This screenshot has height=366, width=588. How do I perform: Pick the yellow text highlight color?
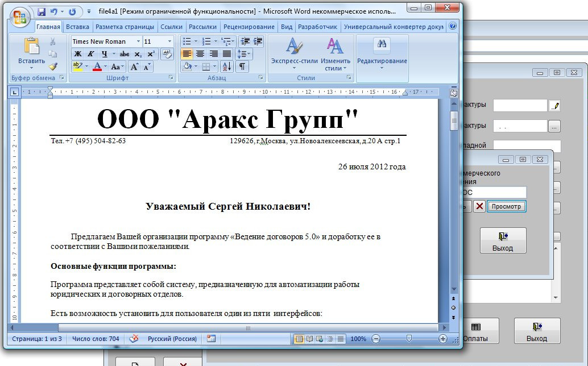point(78,66)
